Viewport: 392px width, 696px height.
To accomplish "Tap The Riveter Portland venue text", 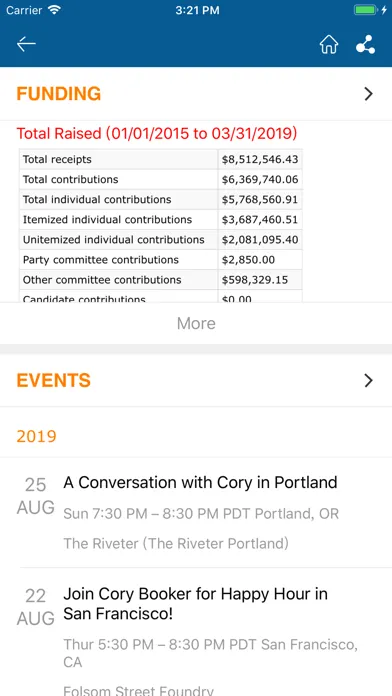I will pos(176,543).
